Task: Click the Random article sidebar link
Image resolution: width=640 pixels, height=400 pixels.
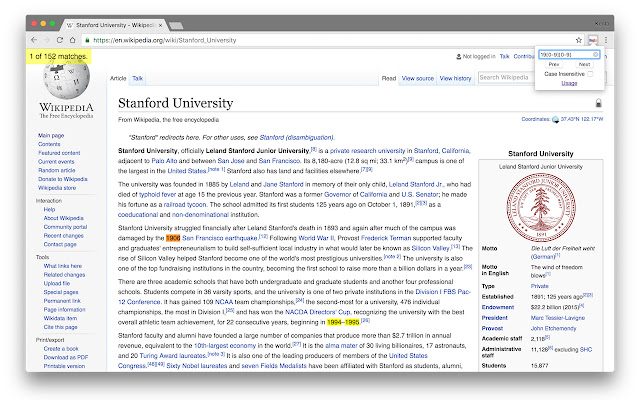Action: tap(57, 170)
